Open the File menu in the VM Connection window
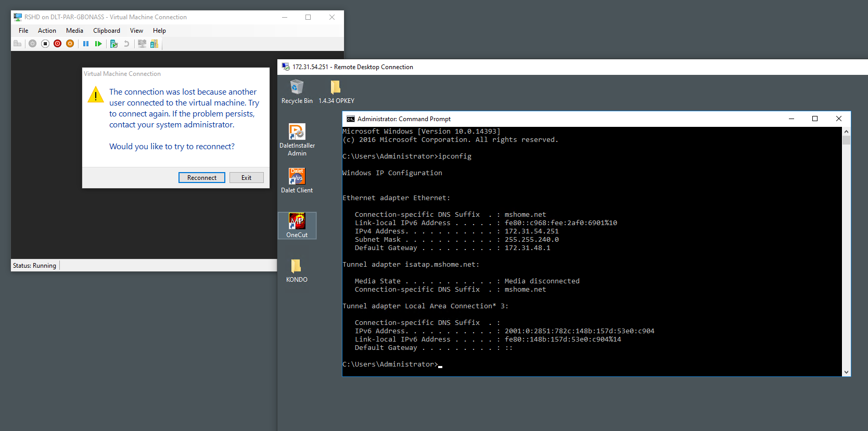 point(23,31)
